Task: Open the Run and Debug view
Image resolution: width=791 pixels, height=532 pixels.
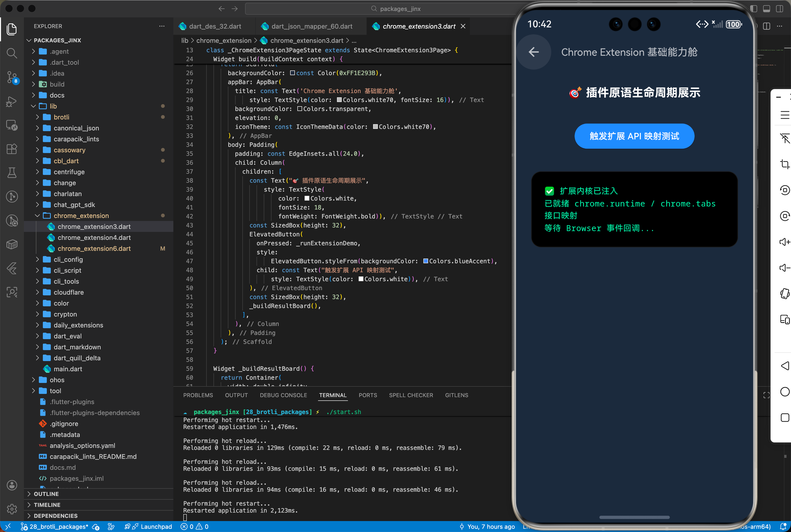Action: (12, 102)
